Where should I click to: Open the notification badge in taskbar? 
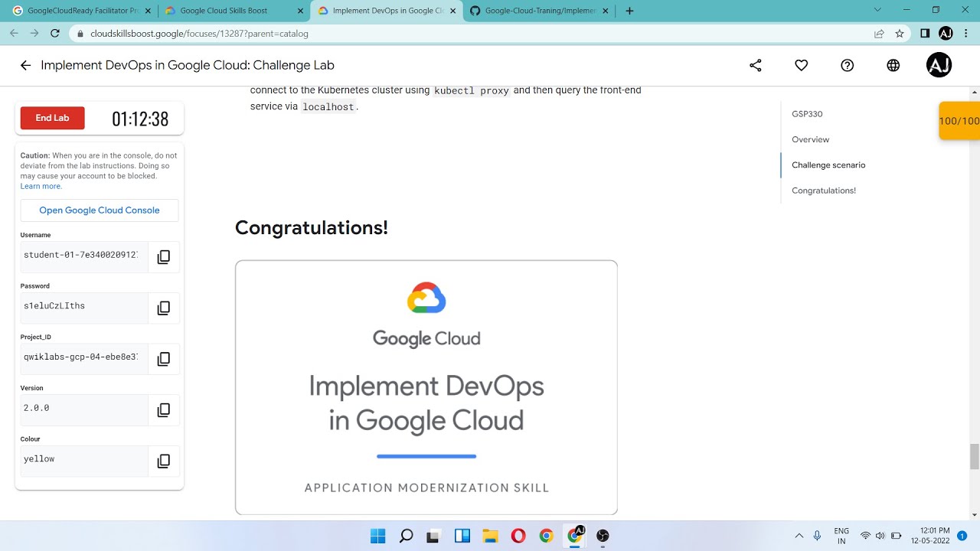[x=962, y=536]
